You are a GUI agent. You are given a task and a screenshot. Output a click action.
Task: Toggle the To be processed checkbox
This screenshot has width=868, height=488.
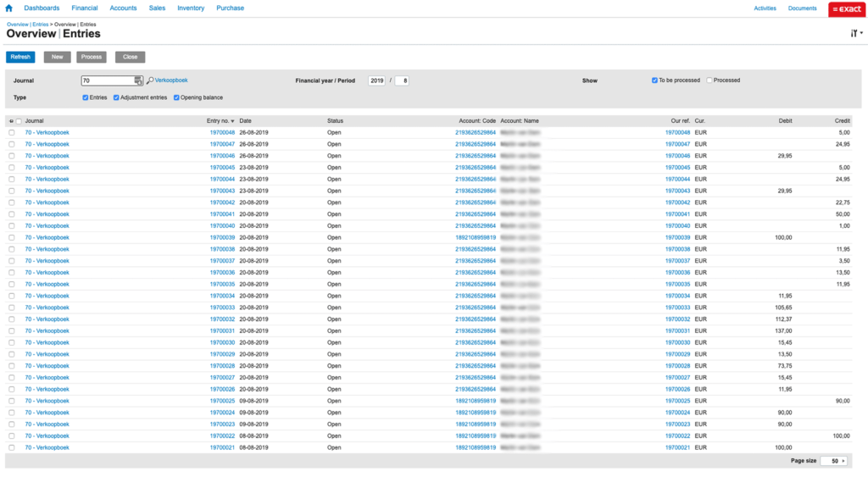pyautogui.click(x=655, y=80)
